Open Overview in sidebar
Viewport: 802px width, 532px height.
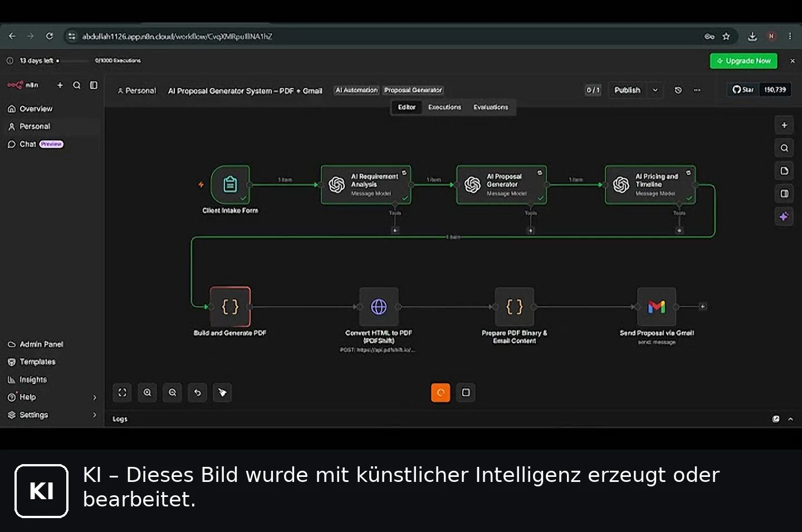pyautogui.click(x=52, y=109)
